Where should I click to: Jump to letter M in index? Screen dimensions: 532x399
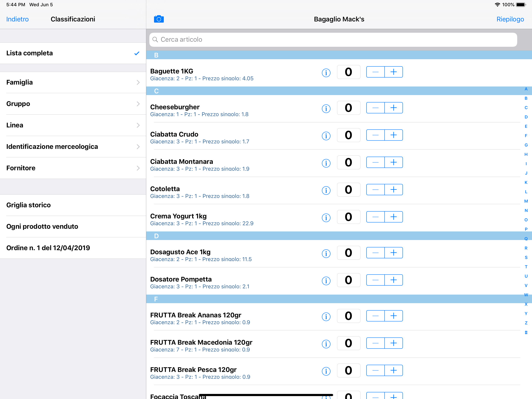click(x=526, y=201)
